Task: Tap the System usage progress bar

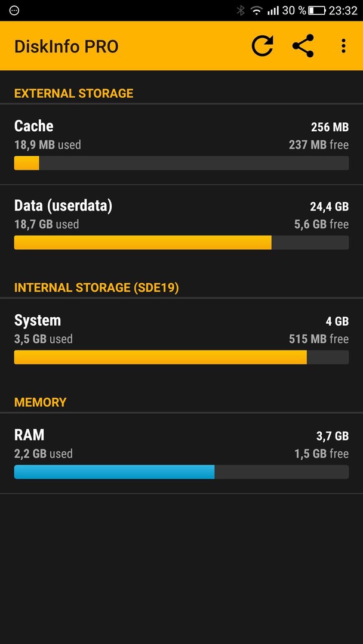Action: point(181,357)
